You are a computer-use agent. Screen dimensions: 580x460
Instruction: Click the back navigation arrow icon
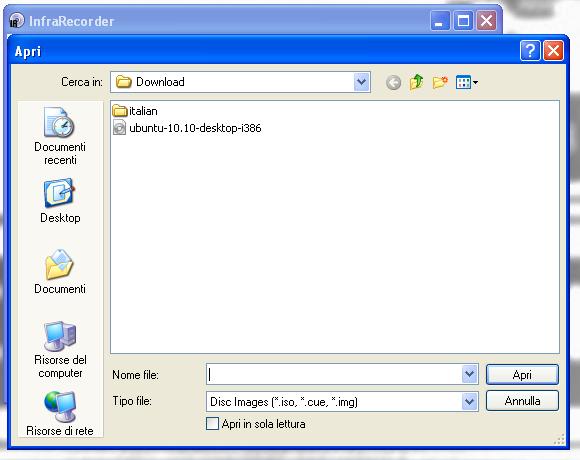[393, 82]
